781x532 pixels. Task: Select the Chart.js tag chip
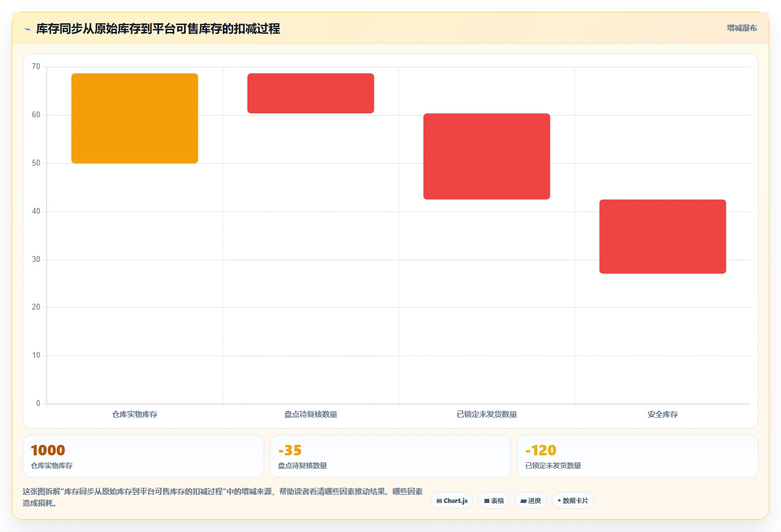pos(452,501)
